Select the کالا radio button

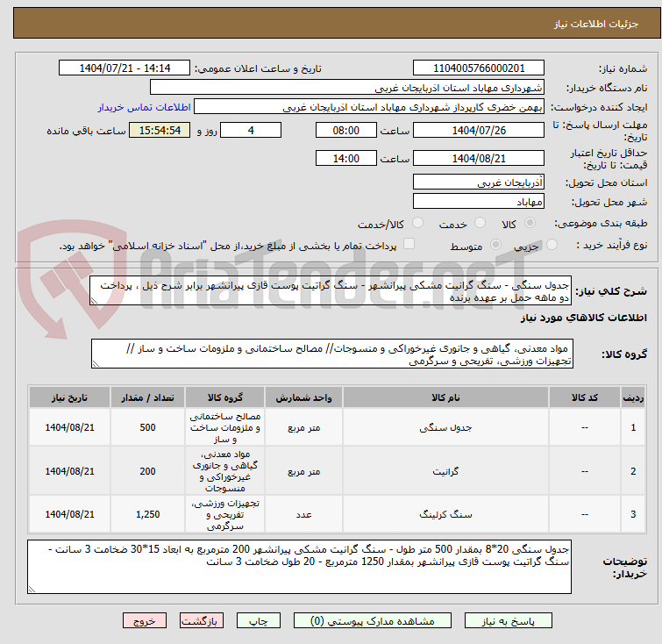point(530,223)
